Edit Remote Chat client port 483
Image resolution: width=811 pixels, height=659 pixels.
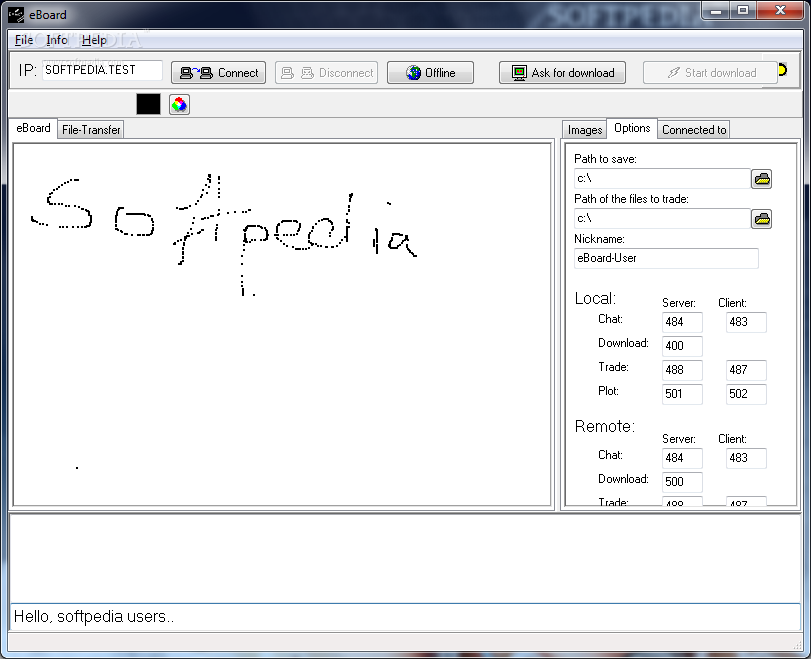746,458
